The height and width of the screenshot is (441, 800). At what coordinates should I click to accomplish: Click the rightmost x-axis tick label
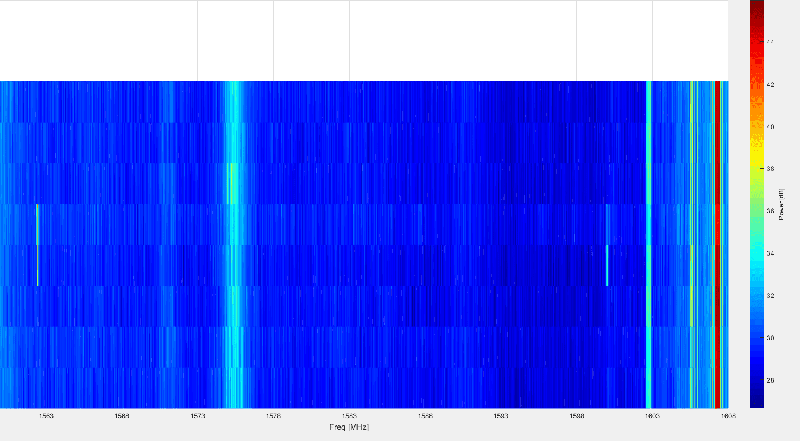coord(726,415)
